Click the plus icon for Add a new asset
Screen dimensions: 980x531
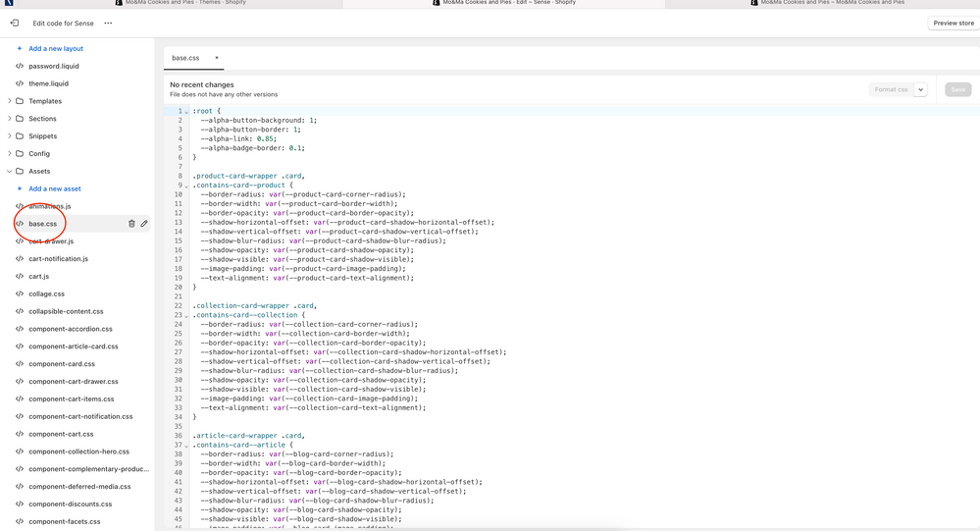click(20, 188)
